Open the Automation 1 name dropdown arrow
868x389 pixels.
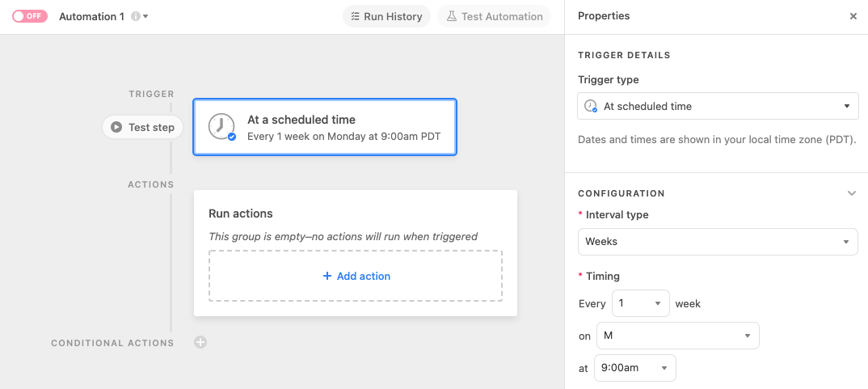point(145,17)
